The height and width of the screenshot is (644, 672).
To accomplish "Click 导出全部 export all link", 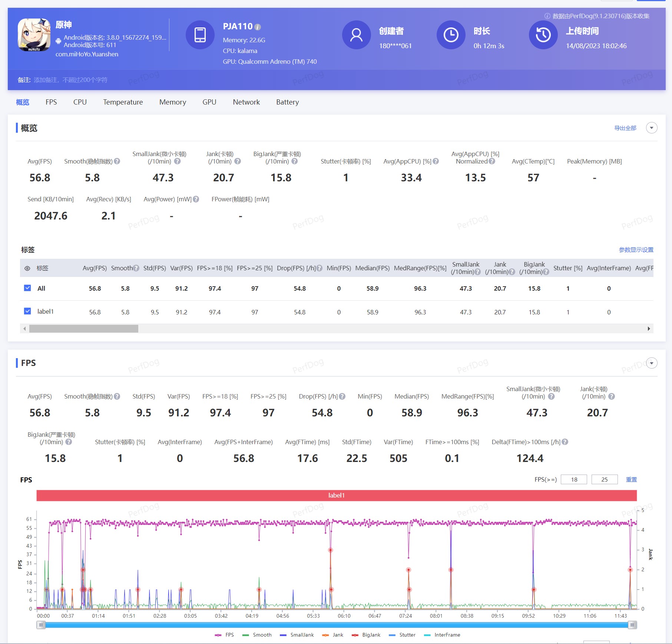I will point(625,128).
